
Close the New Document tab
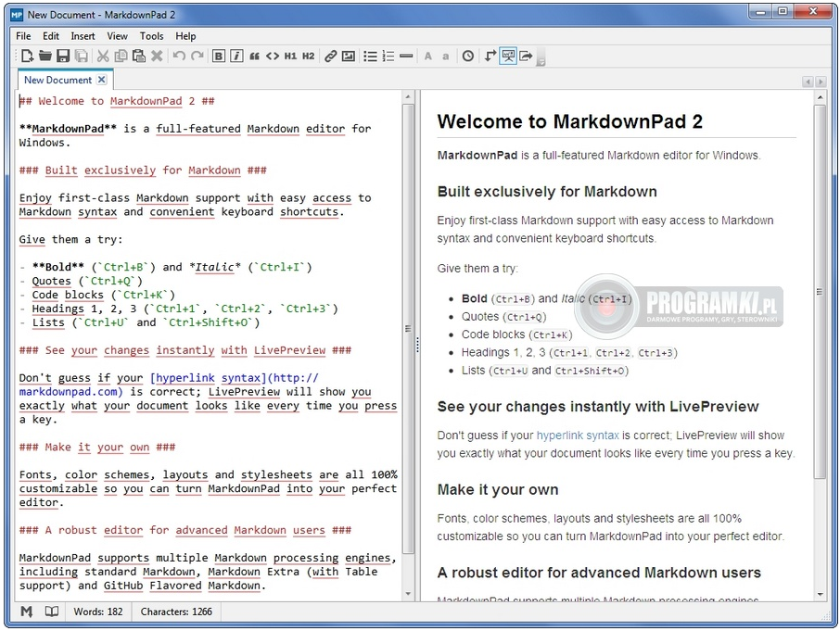pyautogui.click(x=101, y=80)
